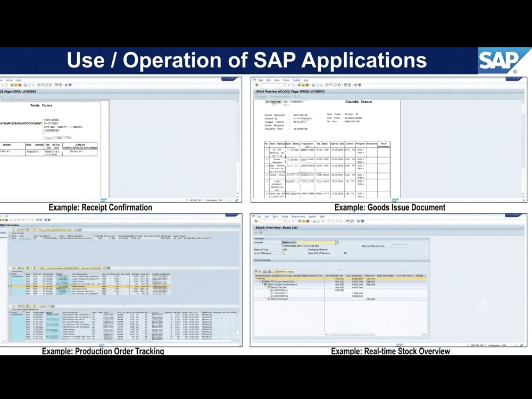
Task: Collapse fourth-level storage location node above batch rows
Action: coord(265,287)
